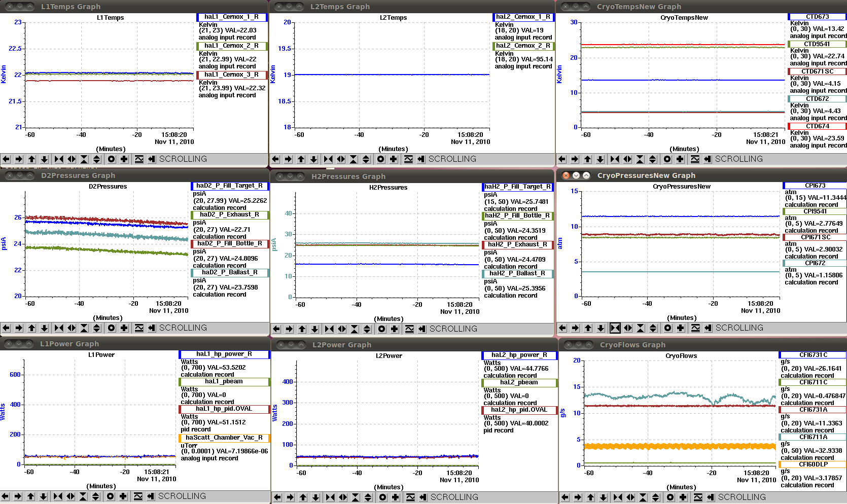The image size is (847, 504).
Task: Click inward-pointing horizontal arrows icon in H2Pressures toolbar
Action: click(x=329, y=329)
